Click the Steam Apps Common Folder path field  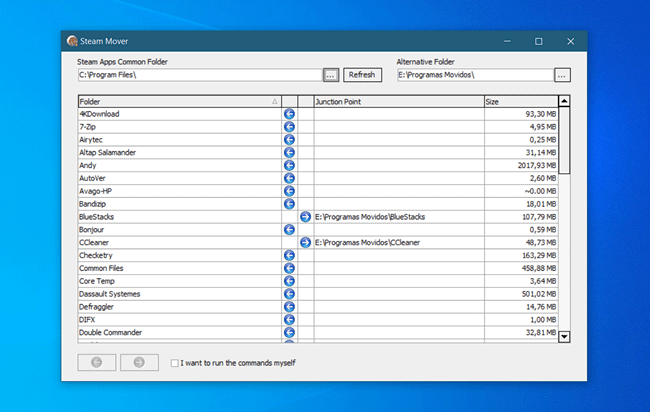(200, 75)
